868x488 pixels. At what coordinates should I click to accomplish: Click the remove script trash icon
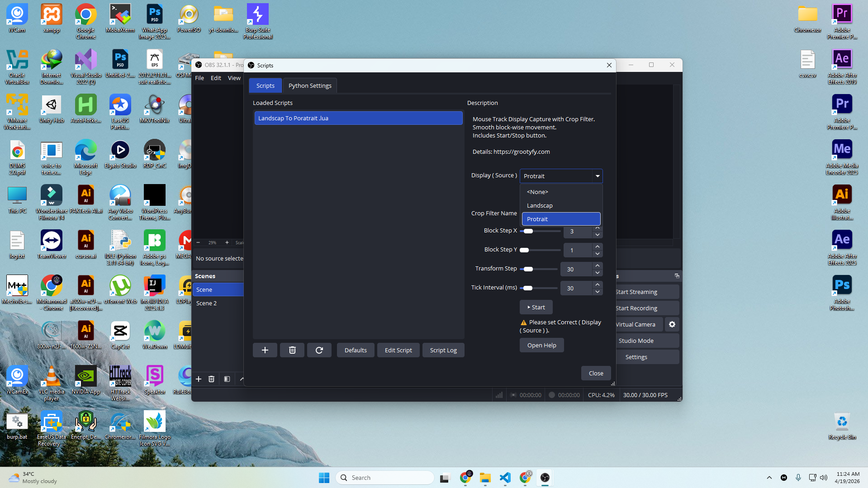coord(292,350)
